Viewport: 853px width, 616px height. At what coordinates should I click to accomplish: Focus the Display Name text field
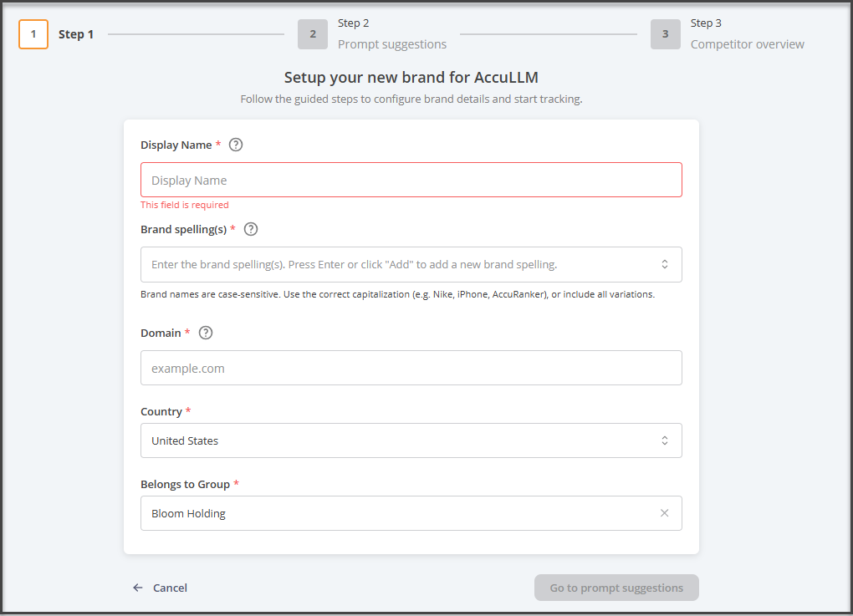click(x=411, y=180)
